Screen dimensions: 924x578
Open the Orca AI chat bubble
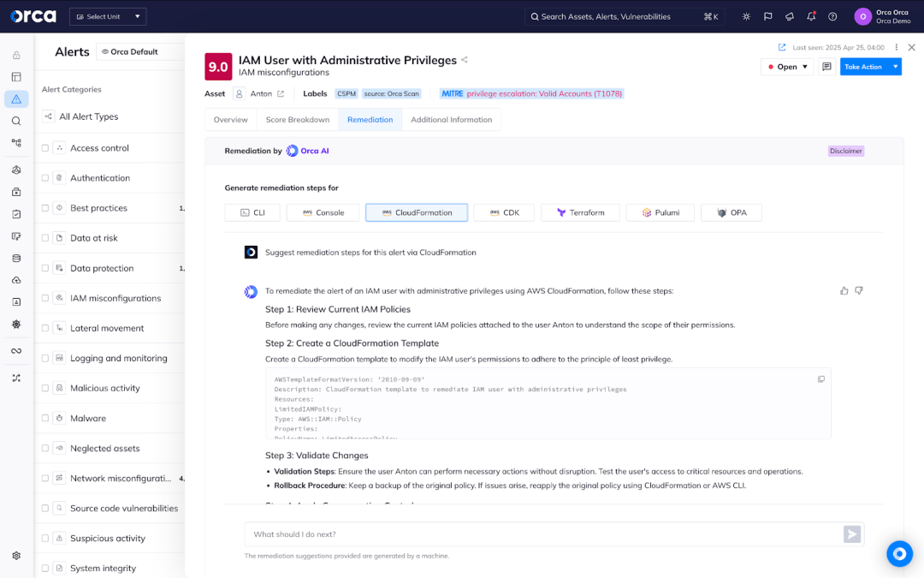899,554
